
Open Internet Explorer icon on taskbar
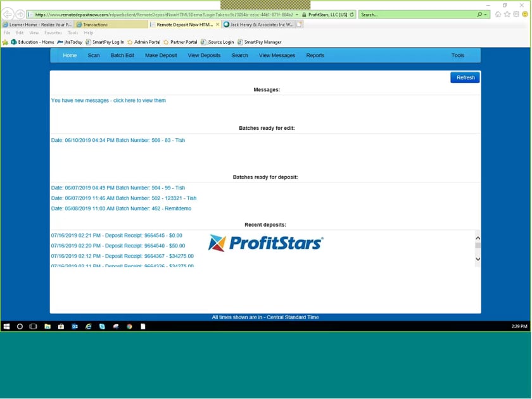pyautogui.click(x=88, y=326)
